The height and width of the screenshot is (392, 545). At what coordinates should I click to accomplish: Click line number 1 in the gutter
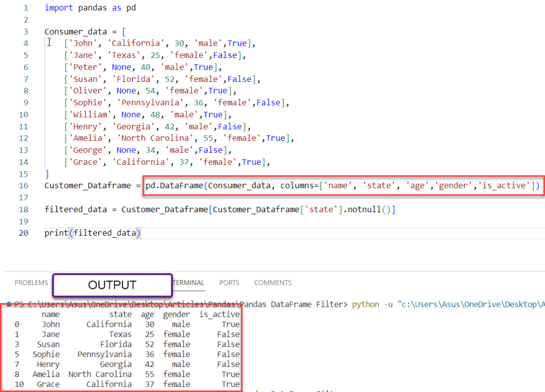coord(26,7)
